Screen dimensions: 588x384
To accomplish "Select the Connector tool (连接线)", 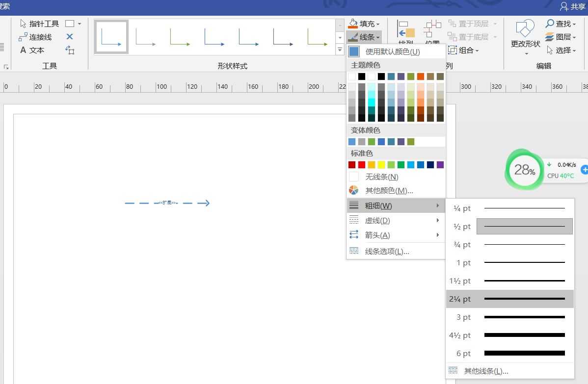I will click(x=35, y=37).
